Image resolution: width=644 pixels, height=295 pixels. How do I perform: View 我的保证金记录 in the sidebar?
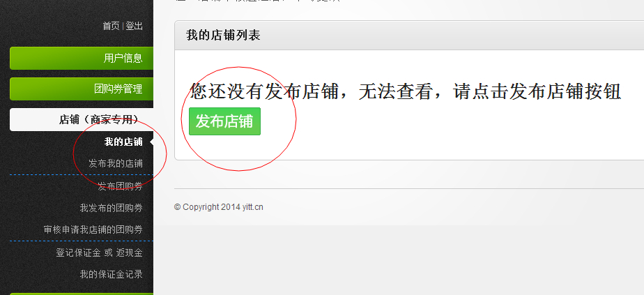[x=112, y=274]
